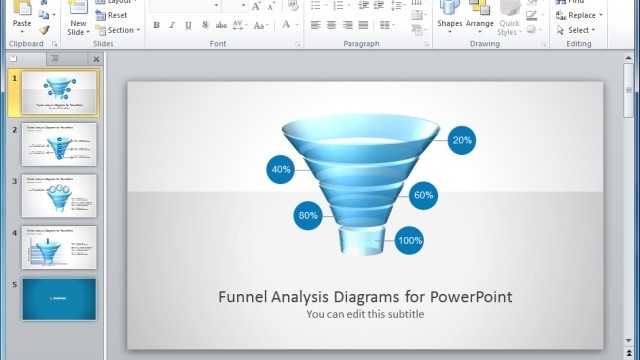Expand the Arrange dropdown arrow

pos(480,32)
